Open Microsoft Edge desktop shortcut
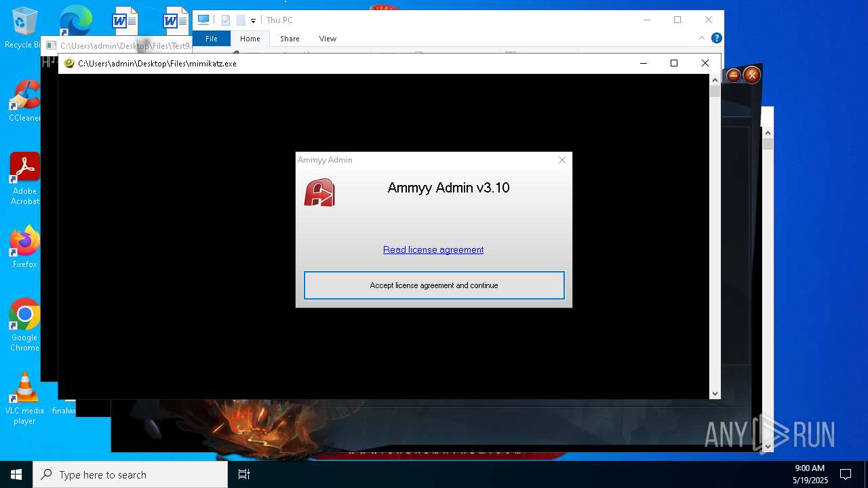Image resolution: width=868 pixels, height=488 pixels. pos(75,22)
